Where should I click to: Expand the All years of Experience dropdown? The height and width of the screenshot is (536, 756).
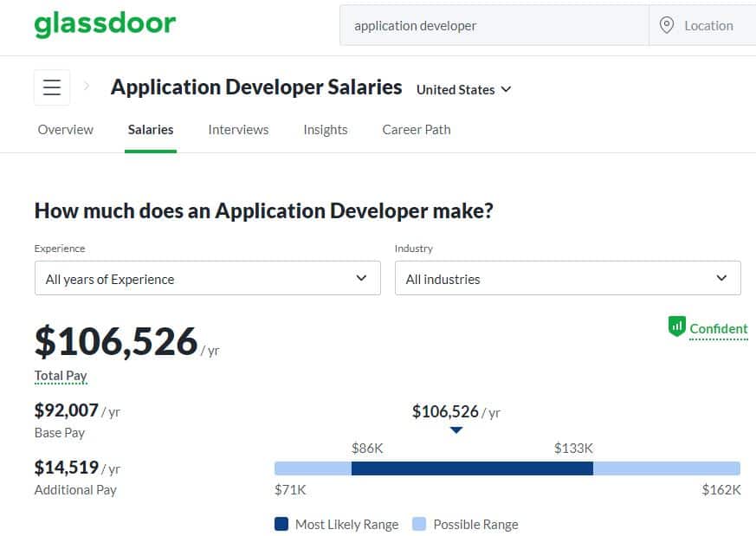pos(208,278)
